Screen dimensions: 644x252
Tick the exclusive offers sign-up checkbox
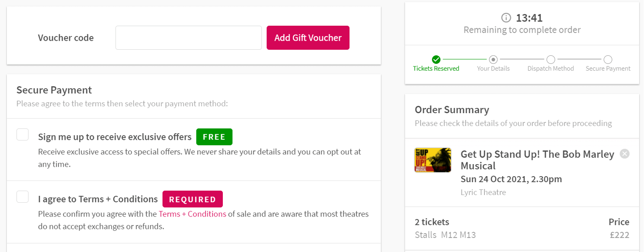(x=23, y=135)
